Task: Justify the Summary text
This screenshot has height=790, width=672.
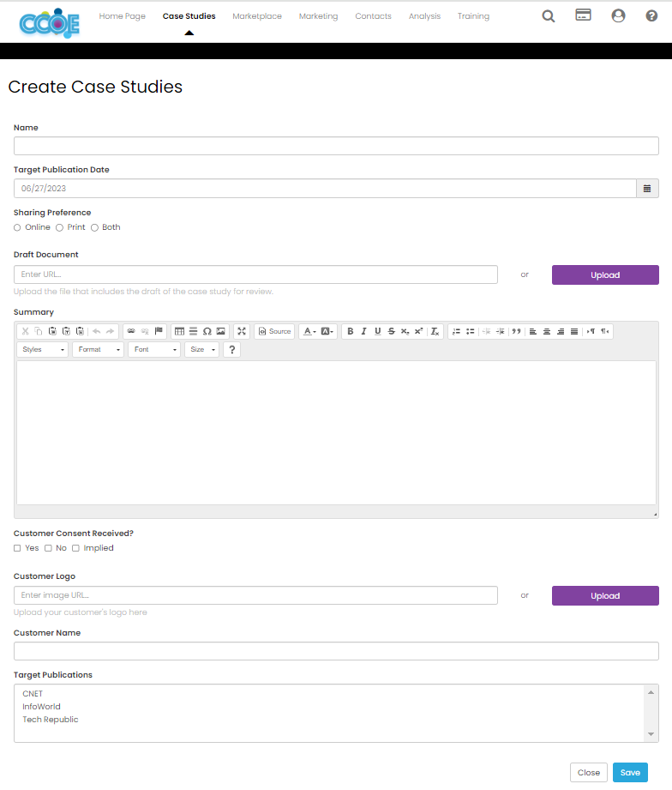Action: [573, 331]
